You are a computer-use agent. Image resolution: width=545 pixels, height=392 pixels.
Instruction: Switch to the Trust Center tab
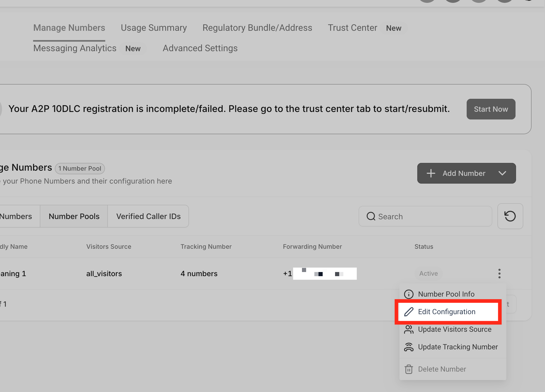point(352,28)
